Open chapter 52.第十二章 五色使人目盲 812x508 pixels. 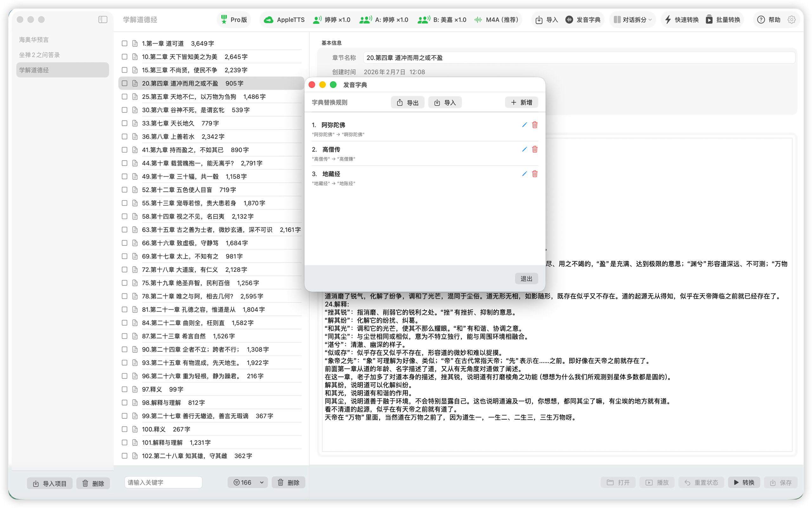[211, 190]
